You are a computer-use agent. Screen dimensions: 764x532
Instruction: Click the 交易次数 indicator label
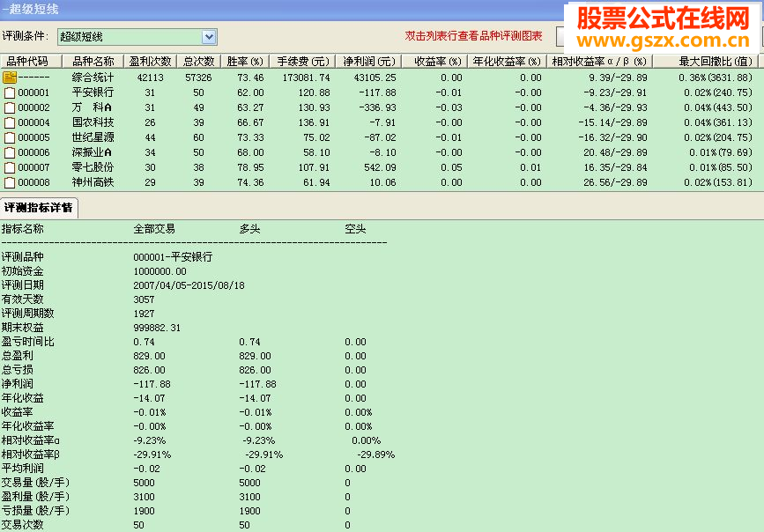tap(22, 525)
